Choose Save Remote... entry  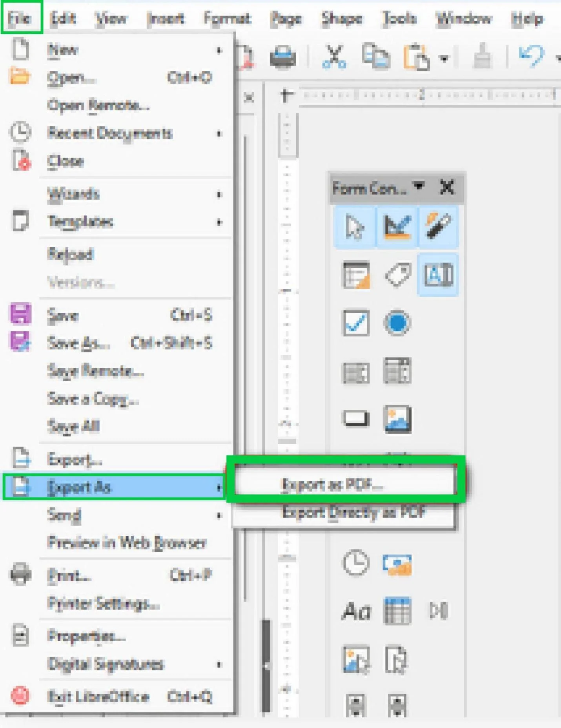tap(118, 371)
